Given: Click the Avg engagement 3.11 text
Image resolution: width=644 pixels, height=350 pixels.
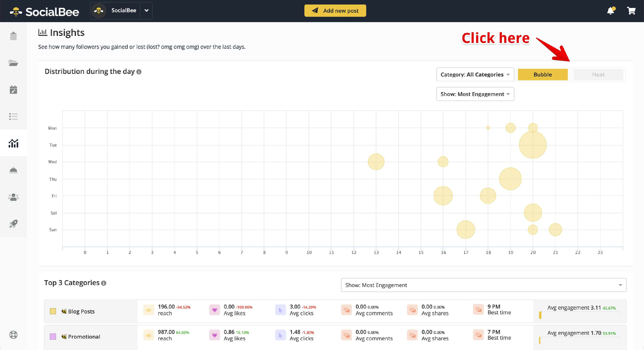Looking at the screenshot, I should (x=574, y=307).
